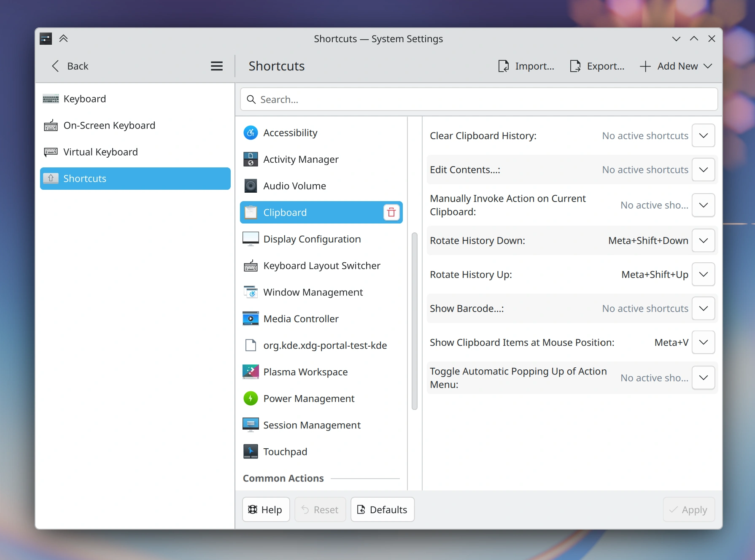Expand Show Clipboard Items at Mouse Position
The width and height of the screenshot is (755, 560).
703,342
